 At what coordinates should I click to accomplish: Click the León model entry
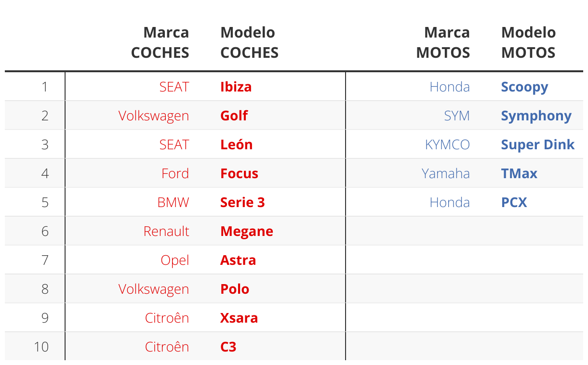point(236,144)
